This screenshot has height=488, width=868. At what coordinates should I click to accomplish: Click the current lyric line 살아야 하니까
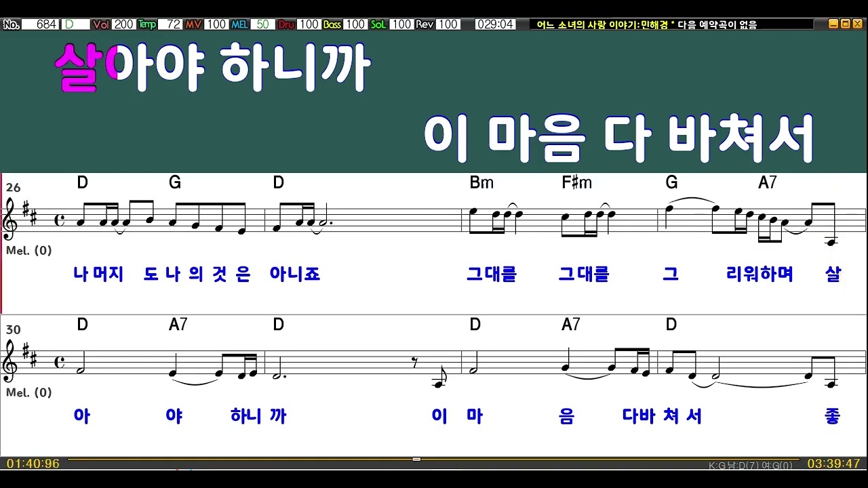[213, 68]
